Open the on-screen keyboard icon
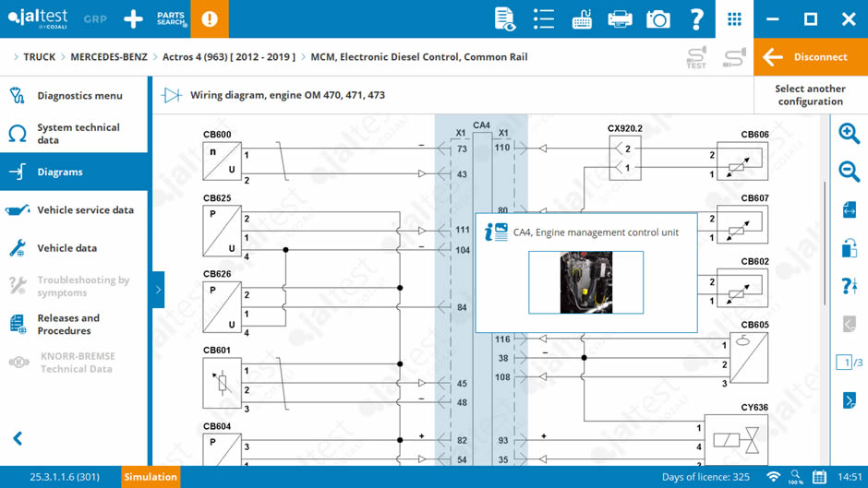 (582, 18)
